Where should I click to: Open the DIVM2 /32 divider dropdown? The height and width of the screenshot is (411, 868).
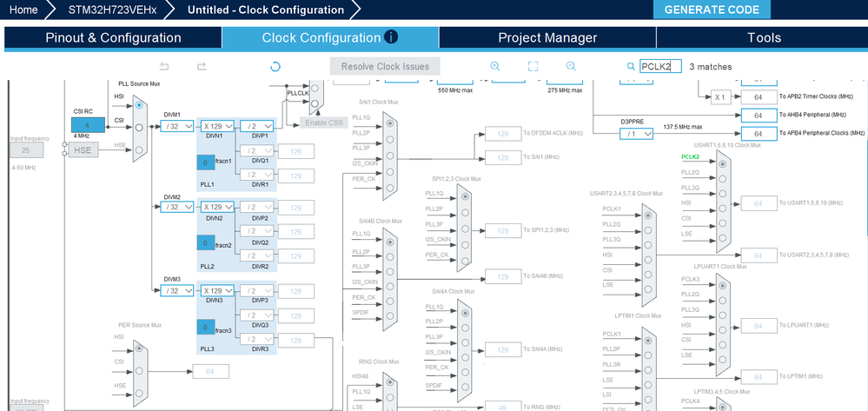click(x=177, y=207)
